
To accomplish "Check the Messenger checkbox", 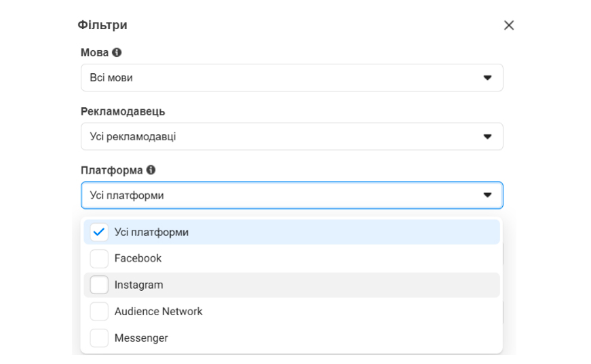I will pyautogui.click(x=99, y=338).
